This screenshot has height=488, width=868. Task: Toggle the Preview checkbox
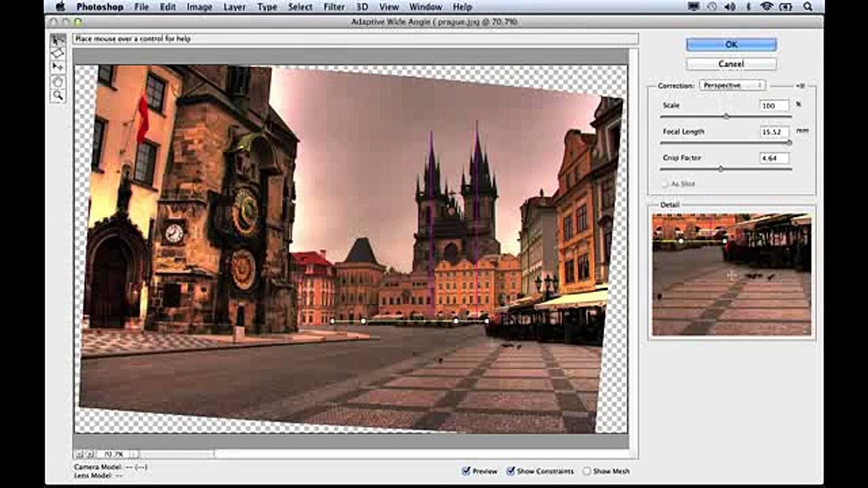coord(466,470)
